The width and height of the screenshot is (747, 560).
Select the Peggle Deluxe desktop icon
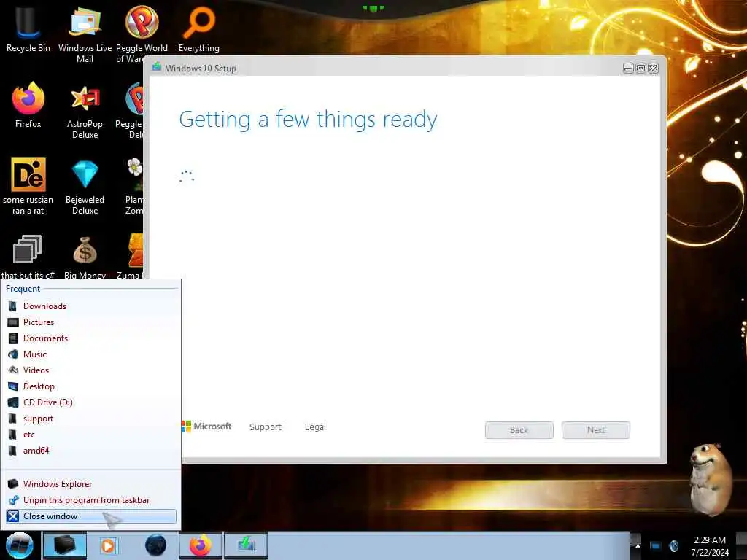tap(130, 111)
